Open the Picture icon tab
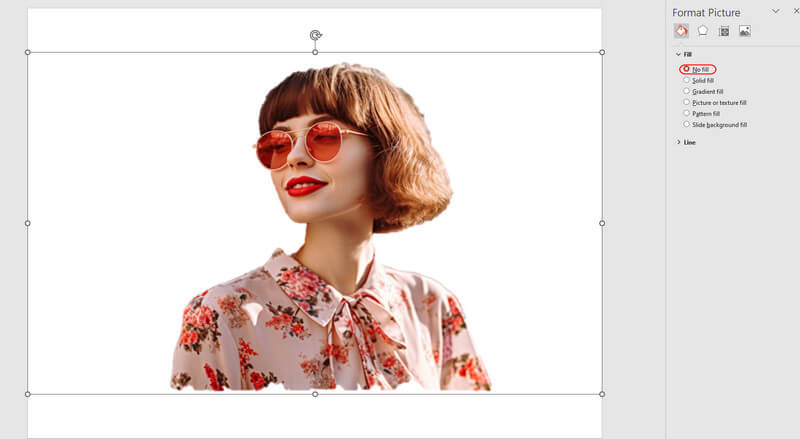Screen dimensions: 800x439 [745, 31]
